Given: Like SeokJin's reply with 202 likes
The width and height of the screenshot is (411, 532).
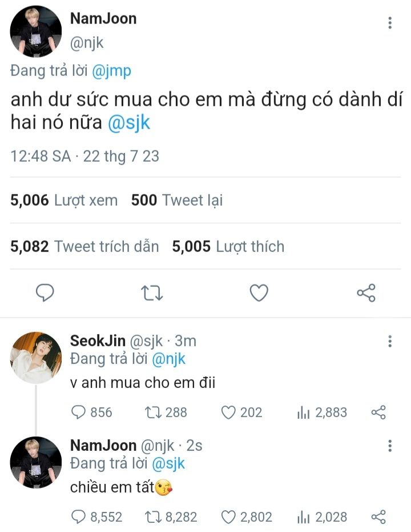Looking at the screenshot, I should (x=228, y=412).
